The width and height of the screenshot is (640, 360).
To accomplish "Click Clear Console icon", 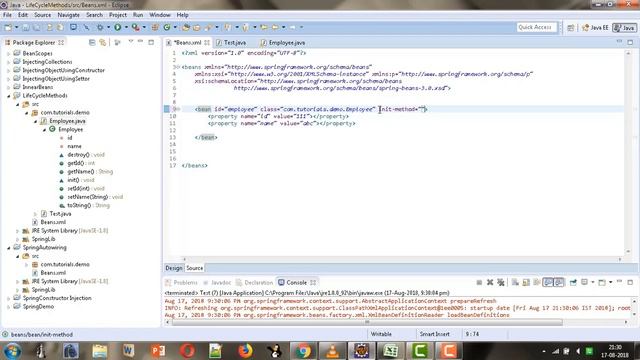I will tap(515, 282).
